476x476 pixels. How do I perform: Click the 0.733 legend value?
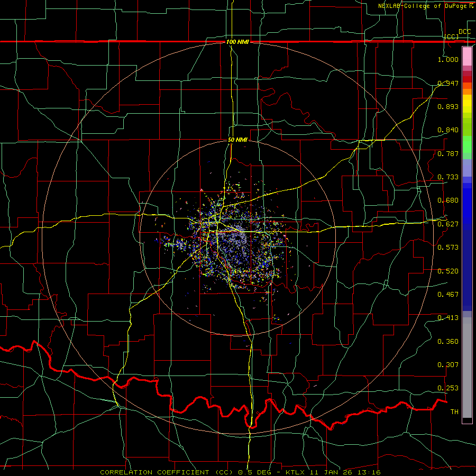448,177
